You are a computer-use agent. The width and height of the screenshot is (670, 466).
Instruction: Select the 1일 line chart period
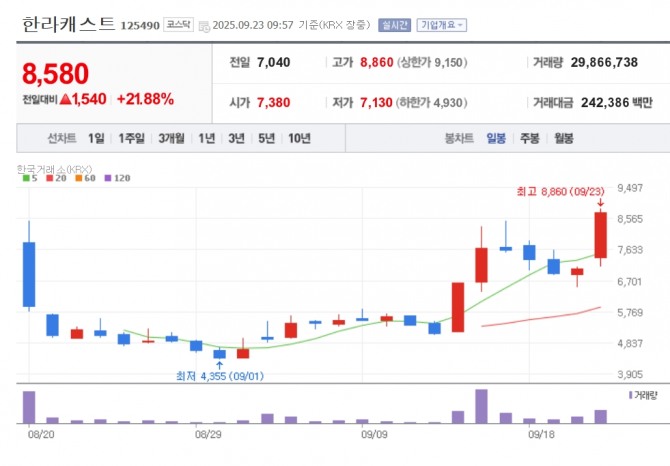(95, 139)
